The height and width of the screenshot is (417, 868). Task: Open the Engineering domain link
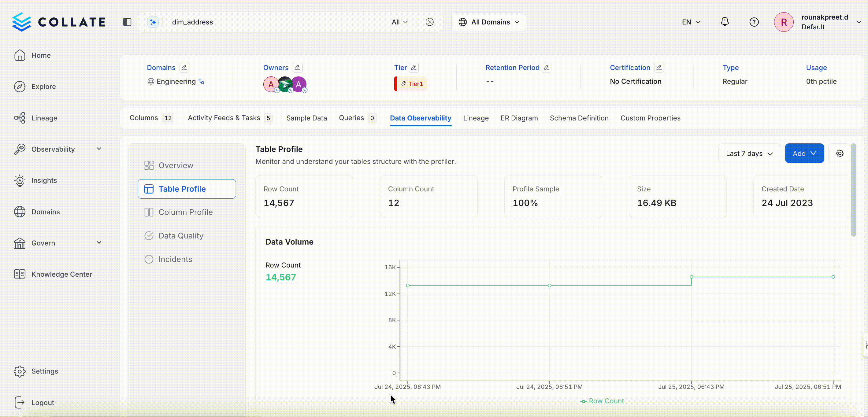[176, 82]
